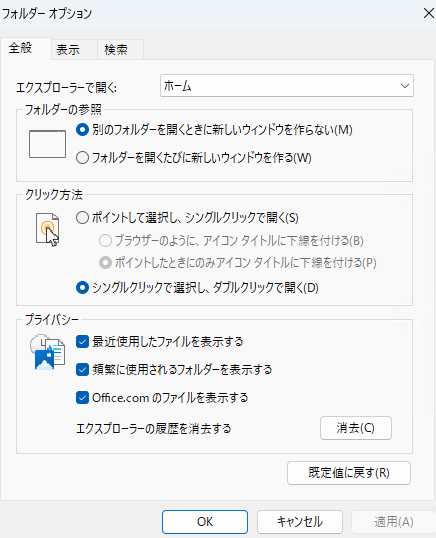Click the folder window preview icon

pos(47,144)
